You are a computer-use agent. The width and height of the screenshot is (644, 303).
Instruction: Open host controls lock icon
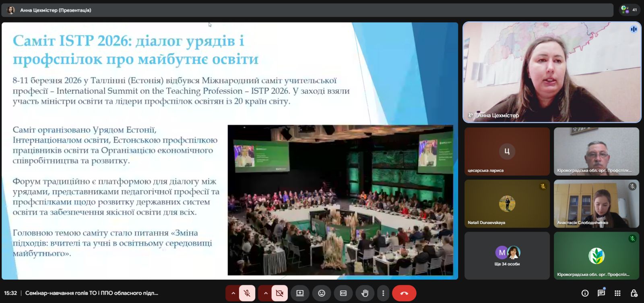pos(634,293)
